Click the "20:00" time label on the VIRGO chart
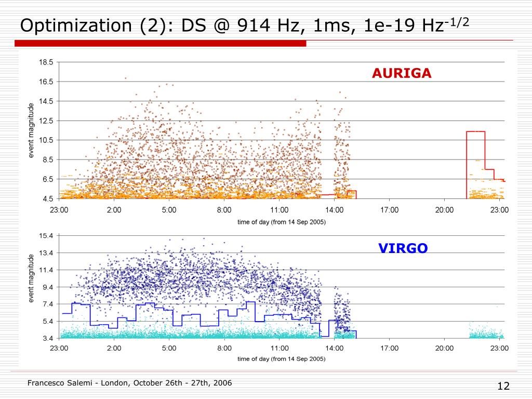The image size is (532, 399). coord(445,348)
